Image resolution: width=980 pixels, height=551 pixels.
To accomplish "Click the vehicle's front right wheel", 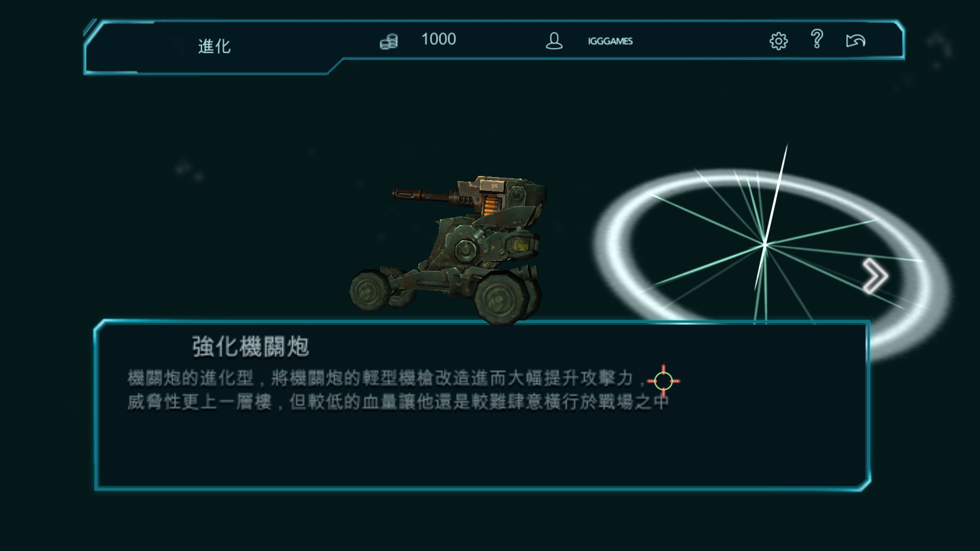I will [500, 297].
